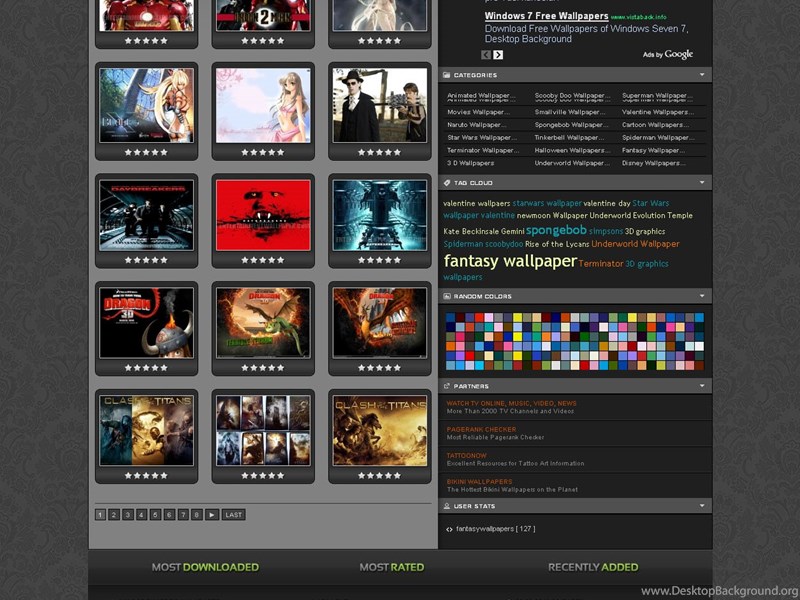Go to page 2
Image resolution: width=800 pixels, height=600 pixels.
(x=114, y=515)
